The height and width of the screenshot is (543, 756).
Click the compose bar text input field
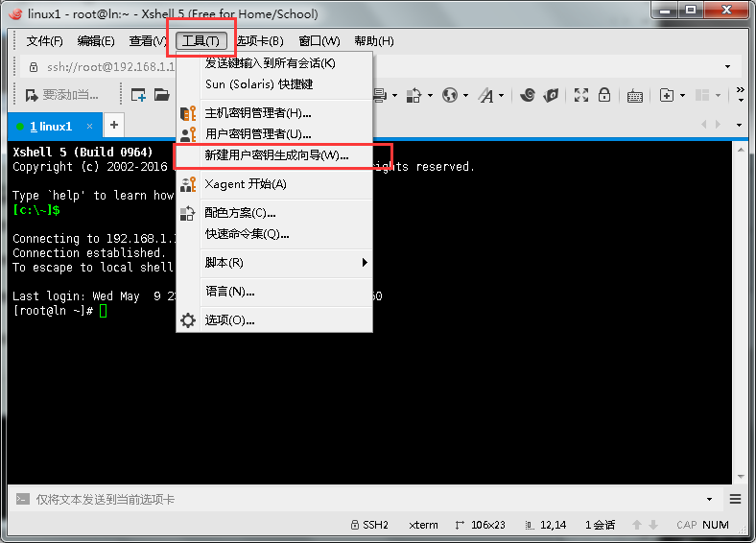(x=366, y=499)
